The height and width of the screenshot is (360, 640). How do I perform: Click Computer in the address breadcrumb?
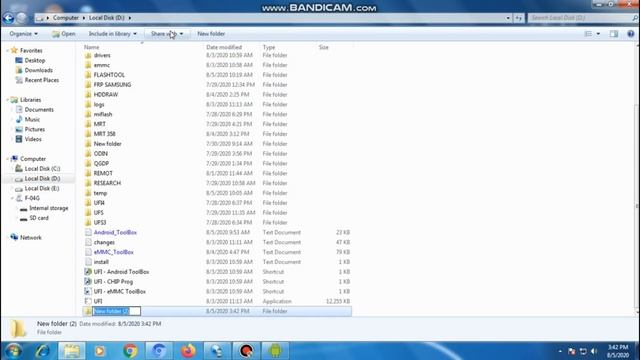65,18
